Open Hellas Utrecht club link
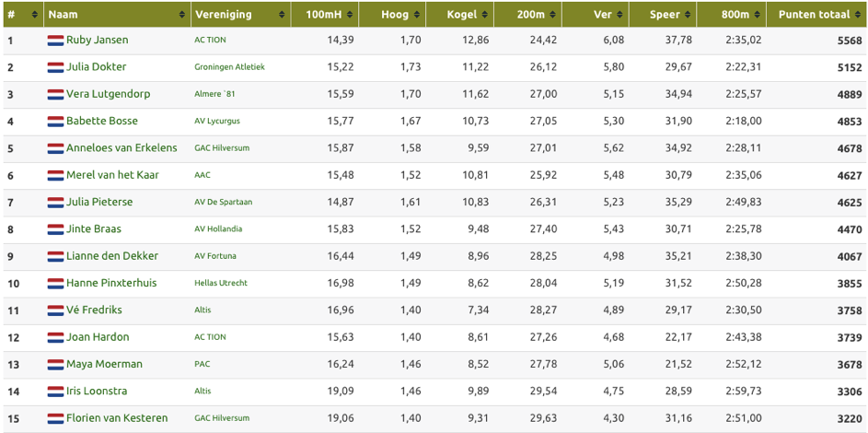Viewport: 868px width, 433px height. tap(221, 283)
